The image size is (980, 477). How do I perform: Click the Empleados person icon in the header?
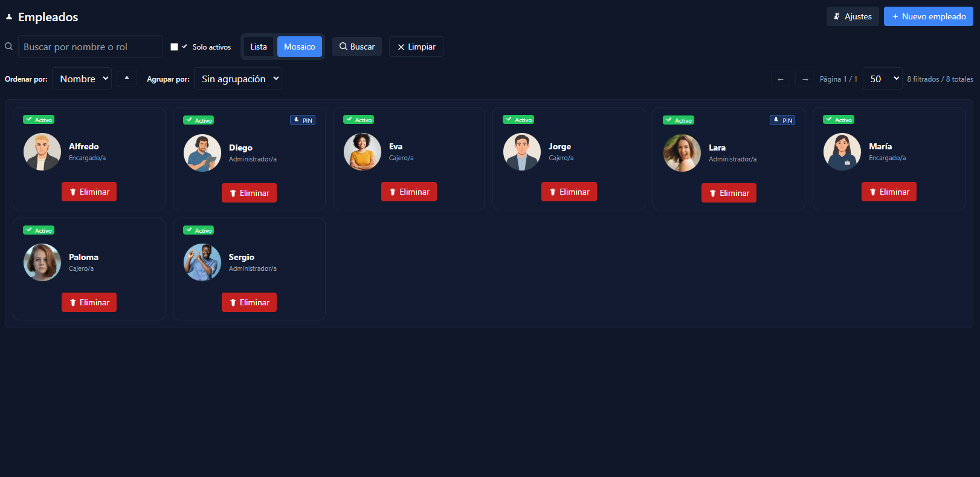point(9,17)
